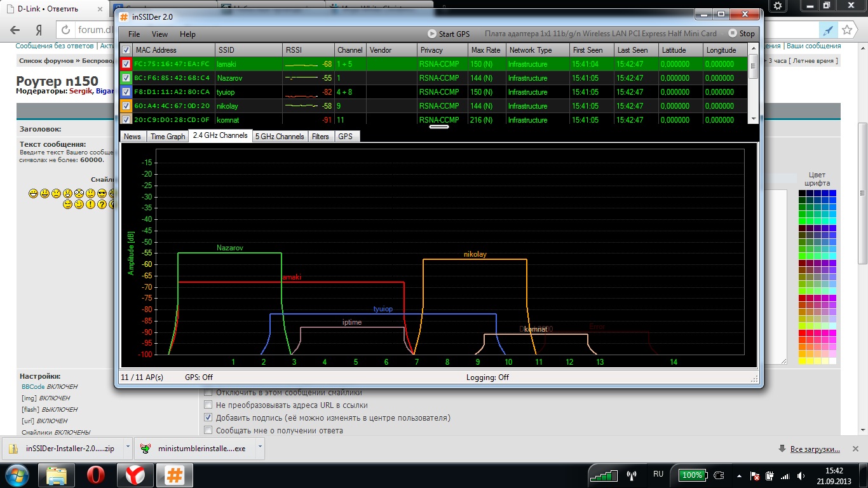Expand options arrow for ministumbler installer download
The image size is (868, 488).
click(259, 447)
